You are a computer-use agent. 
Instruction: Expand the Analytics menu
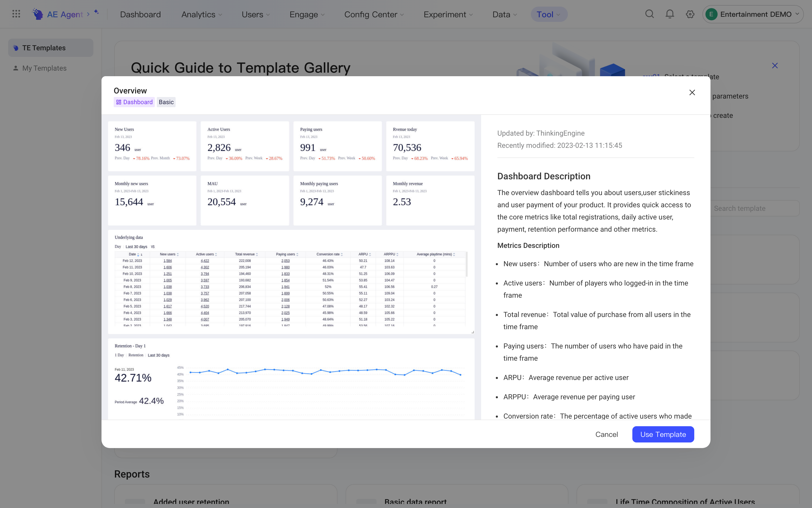(x=202, y=14)
